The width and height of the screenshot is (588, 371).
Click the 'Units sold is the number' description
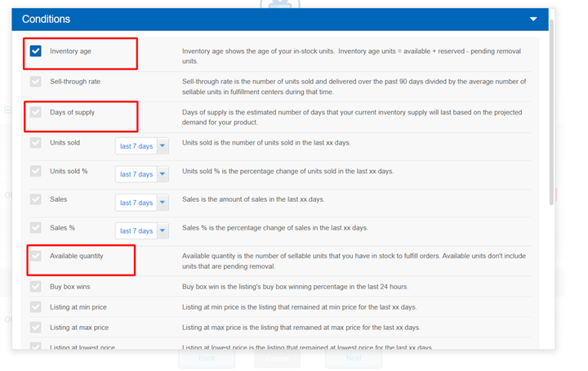point(266,142)
